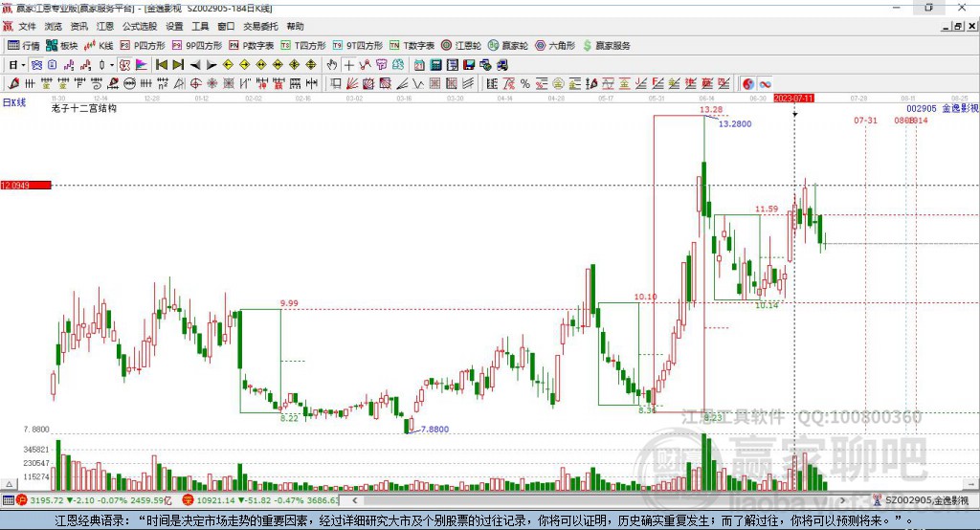Click the truck icon in toolbar
The image size is (980, 530).
501,65
